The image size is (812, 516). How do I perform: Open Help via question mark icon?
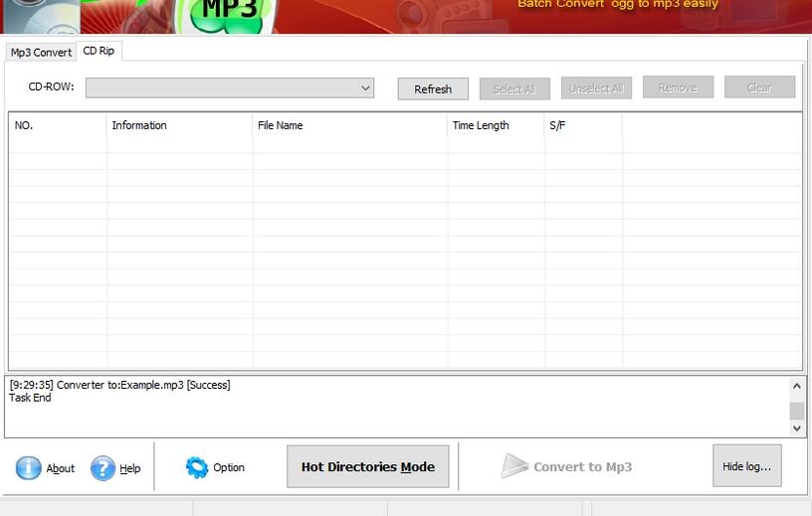click(x=102, y=468)
